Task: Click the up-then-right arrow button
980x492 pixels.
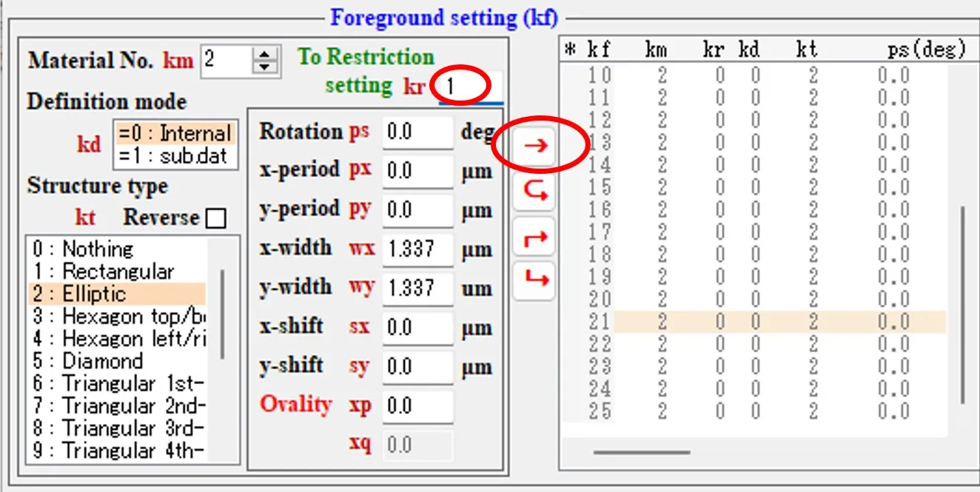Action: [x=534, y=237]
